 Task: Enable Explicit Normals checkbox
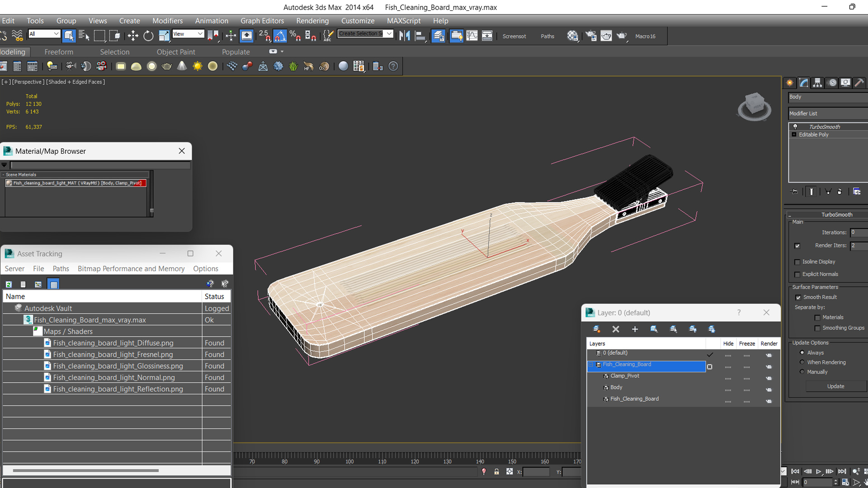[797, 275]
